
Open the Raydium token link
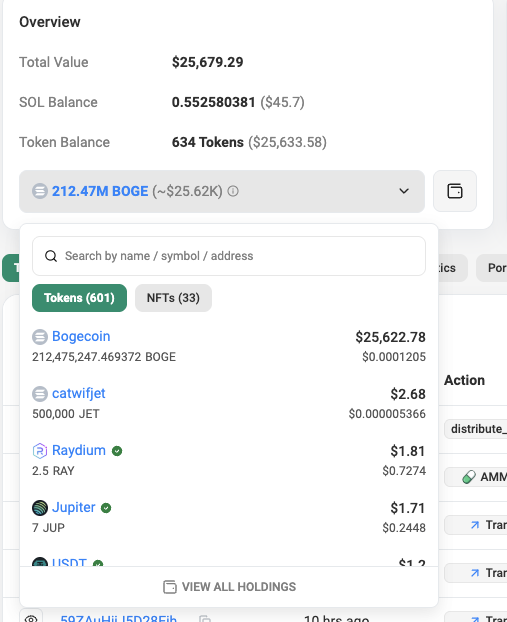click(x=79, y=450)
